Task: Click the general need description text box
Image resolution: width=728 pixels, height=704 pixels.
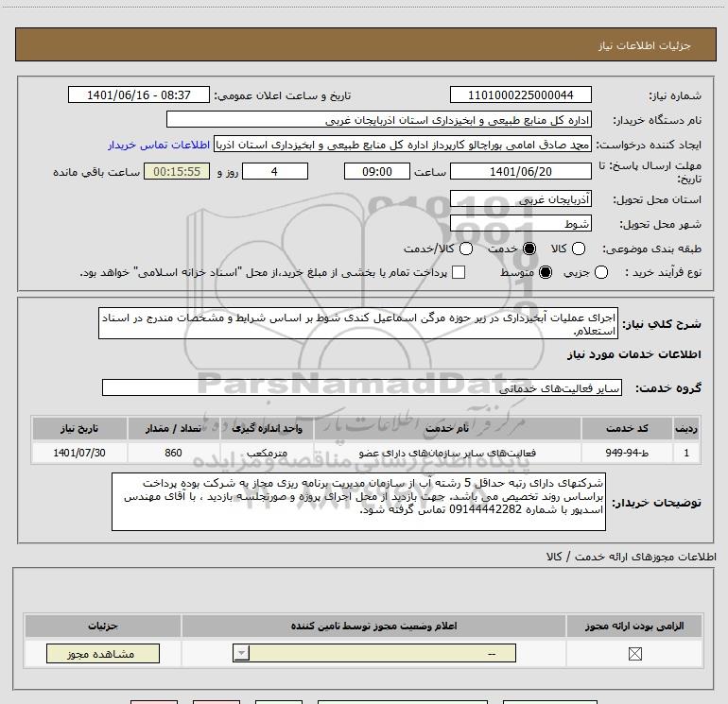Action: [x=358, y=323]
